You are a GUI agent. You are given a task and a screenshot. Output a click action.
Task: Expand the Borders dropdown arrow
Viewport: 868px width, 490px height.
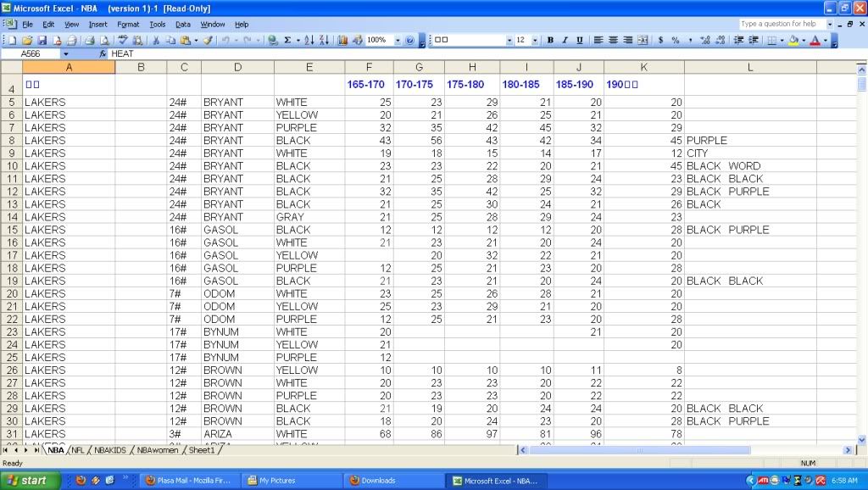782,40
